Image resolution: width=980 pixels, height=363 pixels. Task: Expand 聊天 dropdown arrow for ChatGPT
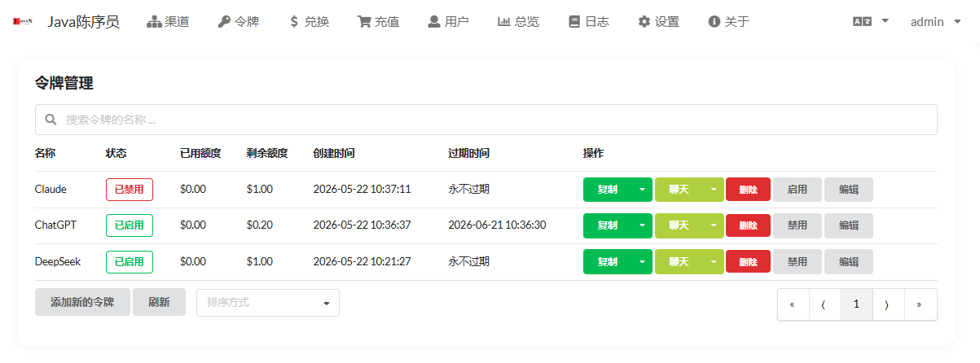[714, 225]
